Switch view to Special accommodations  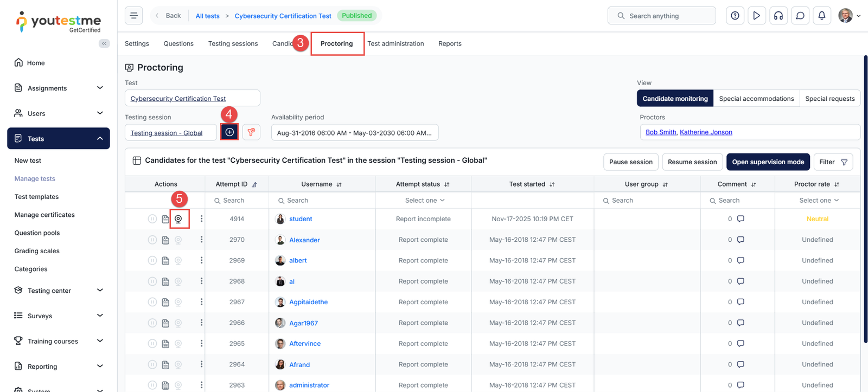tap(756, 99)
